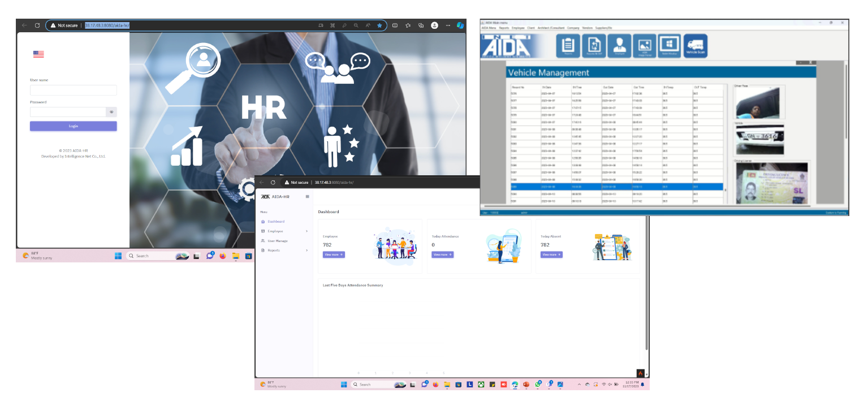
Task: Select the Employee icon in AIDA toolbar
Action: coord(619,46)
